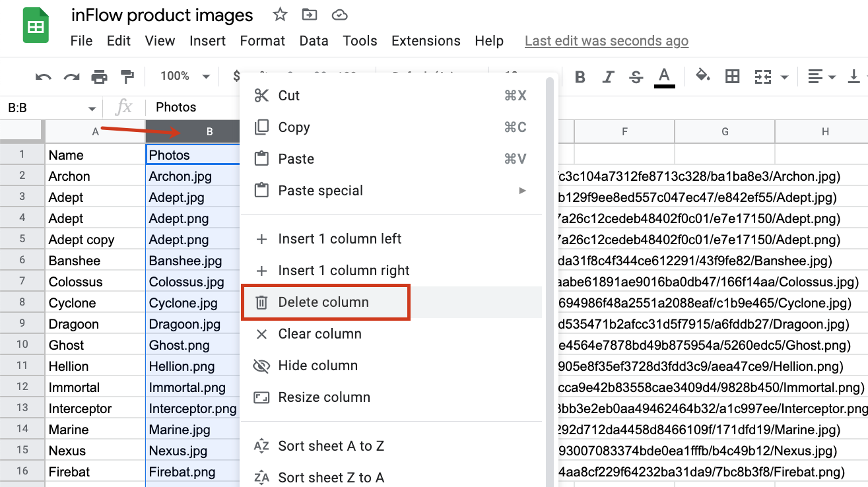The image size is (868, 487).
Task: Choose Copy from the context menu
Action: point(391,127)
